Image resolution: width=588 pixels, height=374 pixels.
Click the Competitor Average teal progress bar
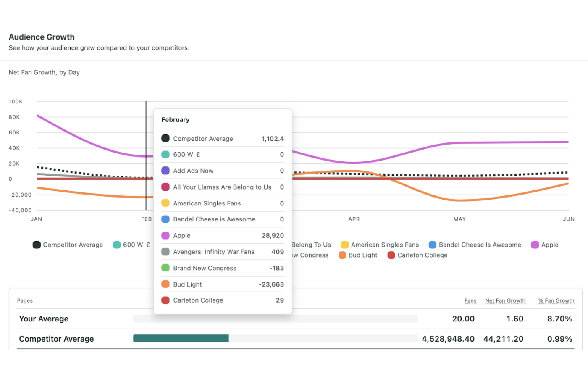pyautogui.click(x=181, y=339)
